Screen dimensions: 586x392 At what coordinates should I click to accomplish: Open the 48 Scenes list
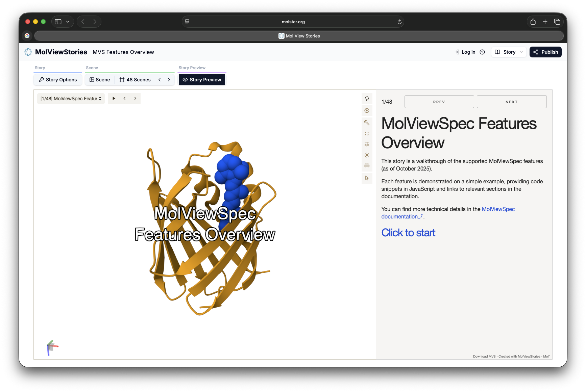tap(135, 80)
